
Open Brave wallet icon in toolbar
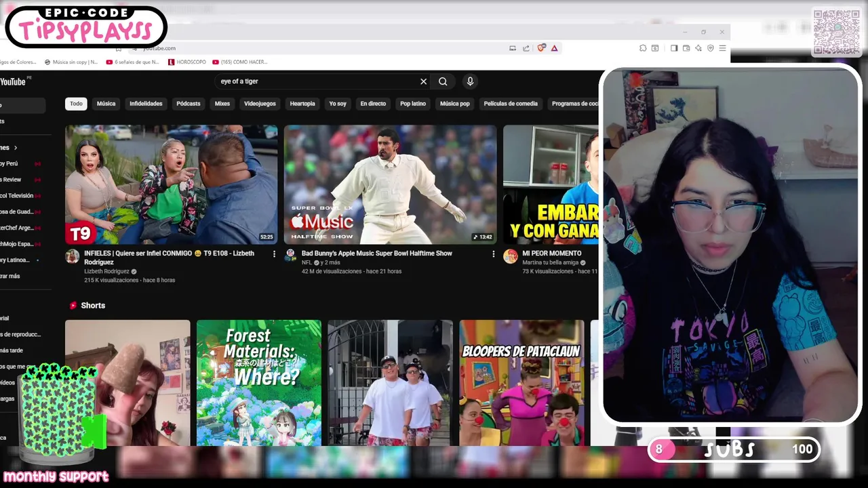(x=686, y=48)
